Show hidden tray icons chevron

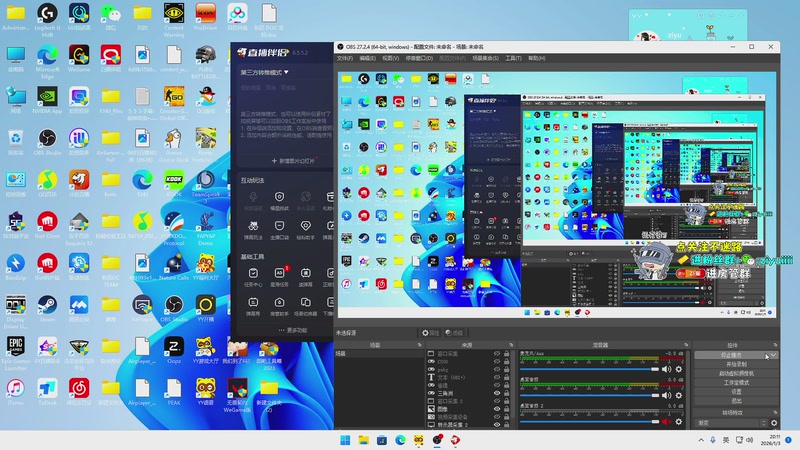(x=701, y=440)
